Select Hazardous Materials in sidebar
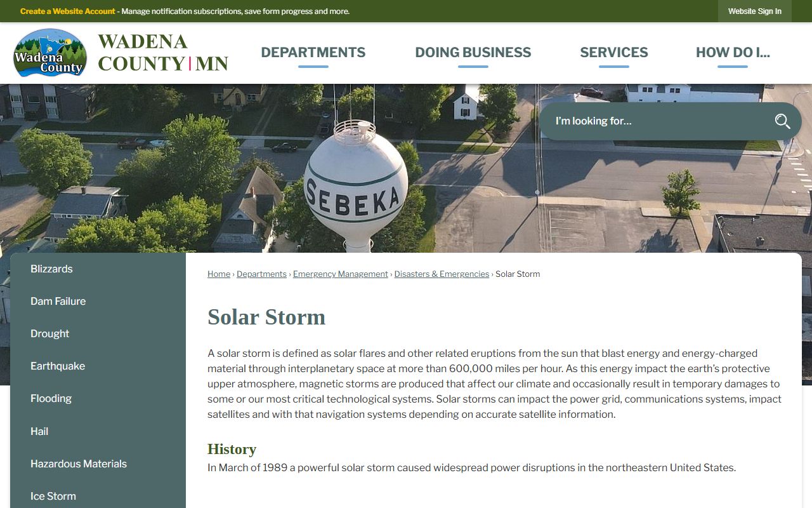Screen dimensions: 812x508 (x=78, y=464)
